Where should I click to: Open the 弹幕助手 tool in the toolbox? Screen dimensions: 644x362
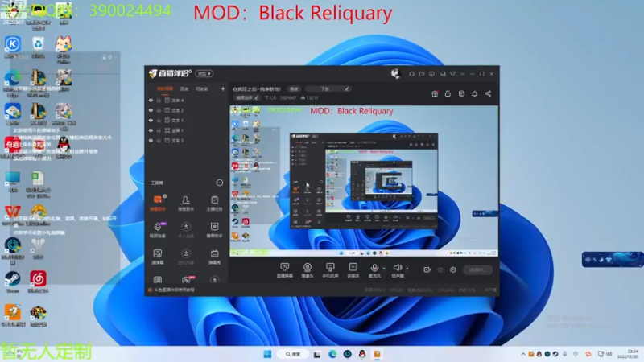tap(158, 203)
